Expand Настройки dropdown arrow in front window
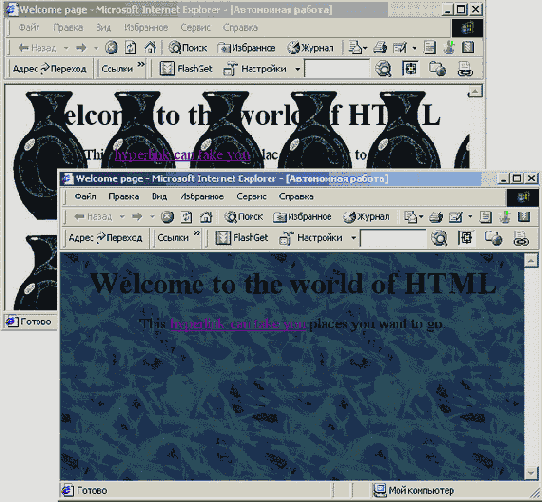 point(353,238)
